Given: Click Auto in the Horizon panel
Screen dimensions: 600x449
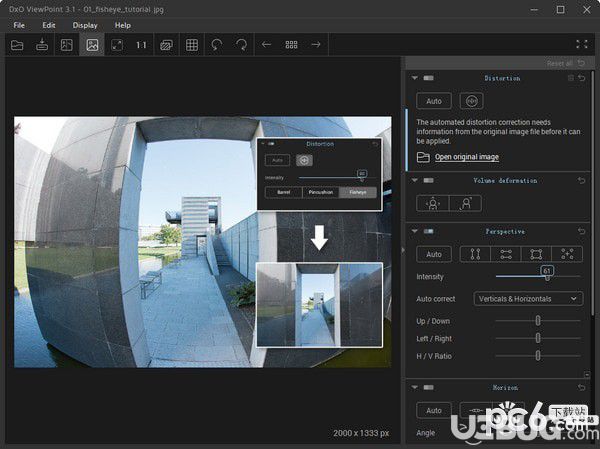Looking at the screenshot, I should [434, 410].
